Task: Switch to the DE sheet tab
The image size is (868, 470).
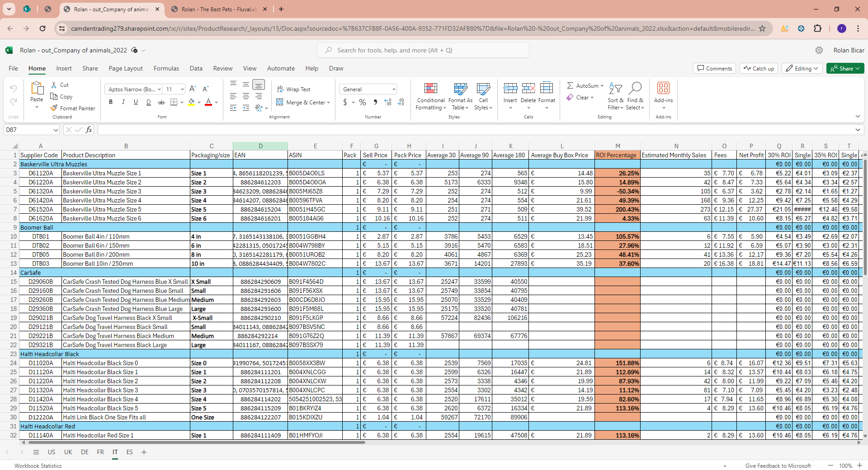Action: pos(85,452)
